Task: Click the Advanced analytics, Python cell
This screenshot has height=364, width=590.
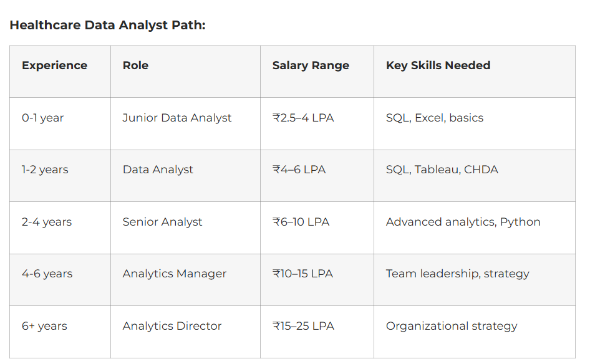Action: click(x=463, y=222)
